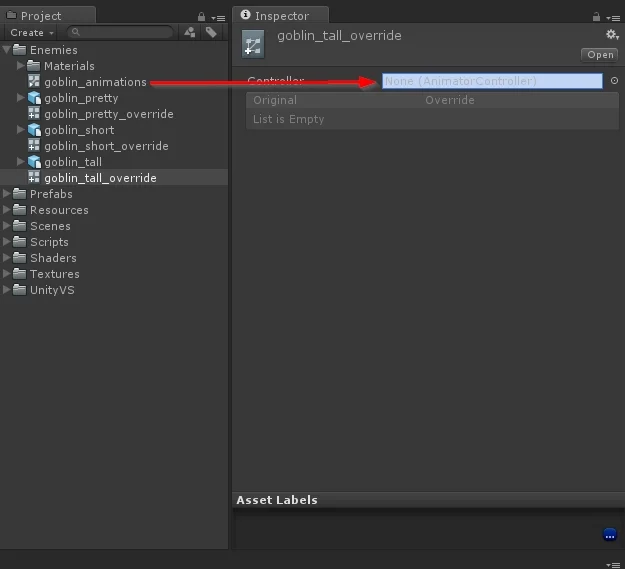Expand the Scripts folder
The width and height of the screenshot is (625, 569).
coord(6,241)
